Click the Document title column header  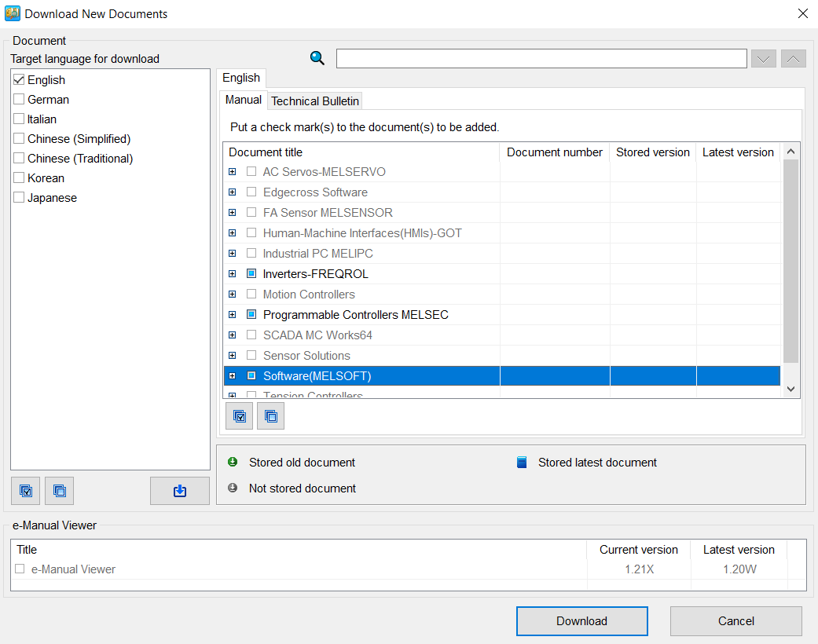point(361,152)
